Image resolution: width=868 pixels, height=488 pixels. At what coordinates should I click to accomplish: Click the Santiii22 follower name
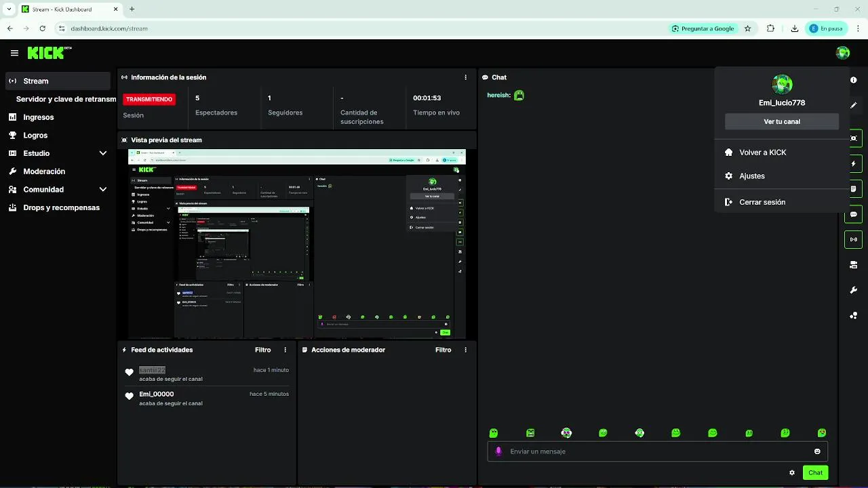point(152,370)
